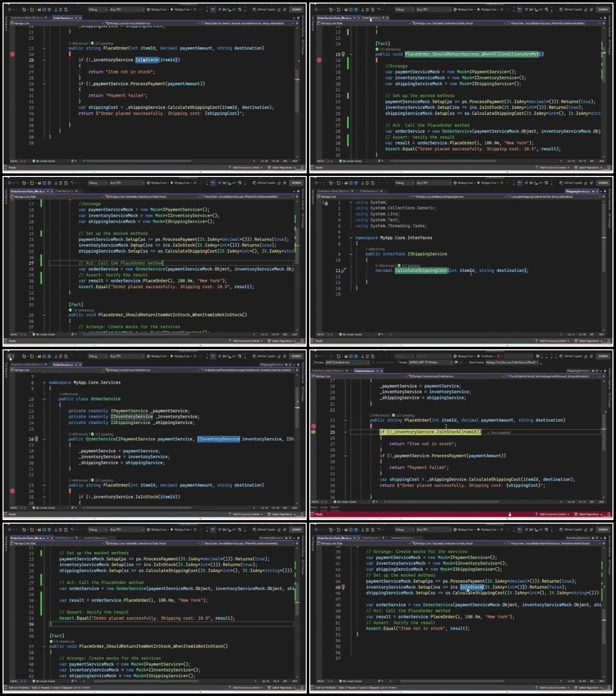Screen dimensions: 616x696
Task: Toggle breakpoint above the yellow execution arrow
Action: [x=313, y=426]
